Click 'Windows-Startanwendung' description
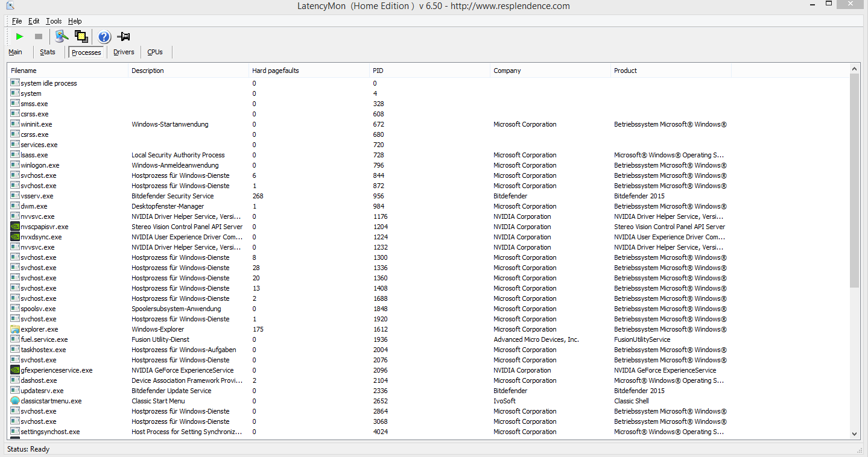The height and width of the screenshot is (457, 868). 169,124
